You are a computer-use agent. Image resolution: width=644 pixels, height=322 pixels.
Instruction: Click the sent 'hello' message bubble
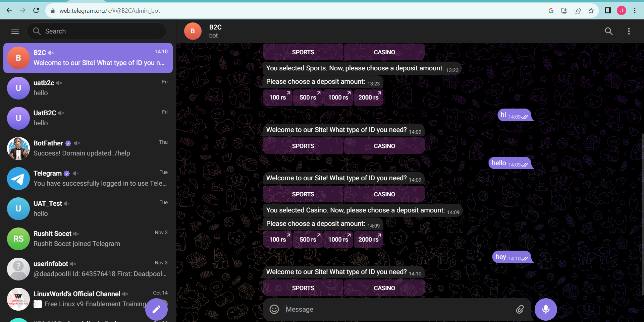coord(510,163)
